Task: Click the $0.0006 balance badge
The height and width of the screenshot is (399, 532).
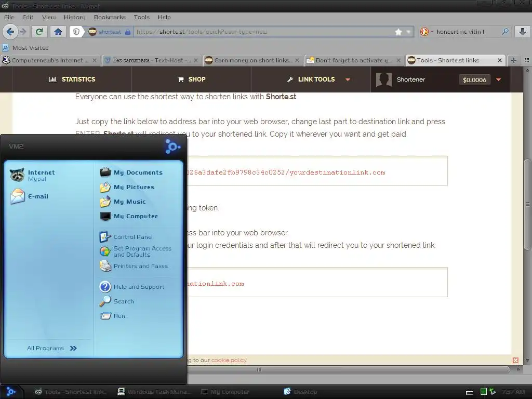Action: coord(474,79)
